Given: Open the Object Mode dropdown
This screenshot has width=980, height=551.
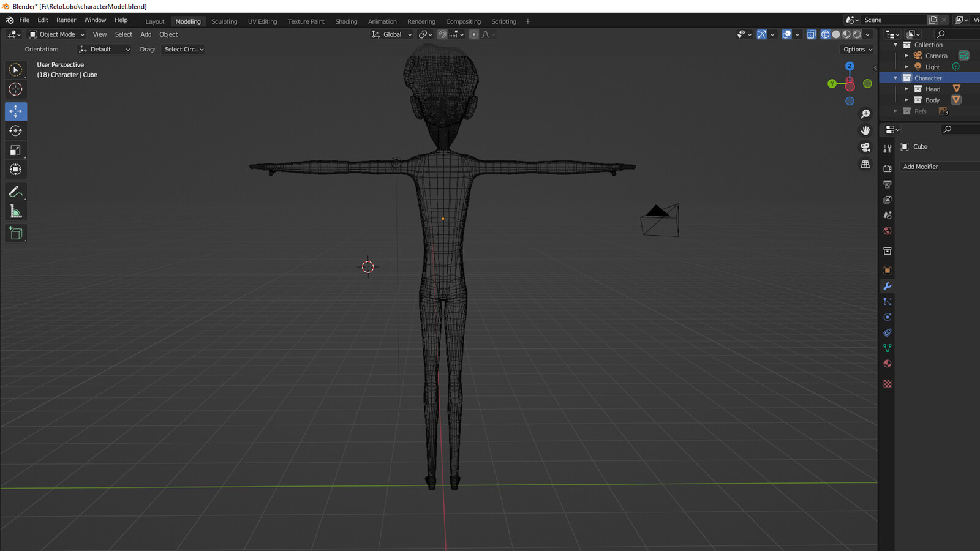Looking at the screenshot, I should click(57, 34).
